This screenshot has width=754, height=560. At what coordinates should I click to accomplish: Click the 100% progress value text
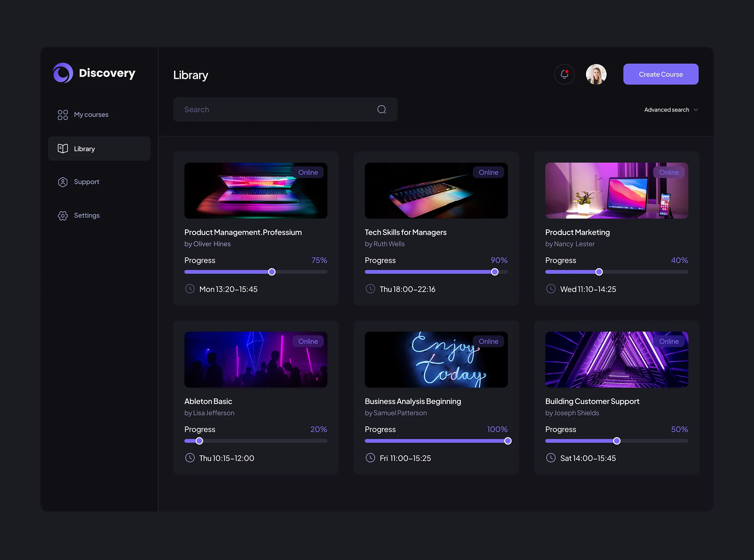click(x=497, y=429)
